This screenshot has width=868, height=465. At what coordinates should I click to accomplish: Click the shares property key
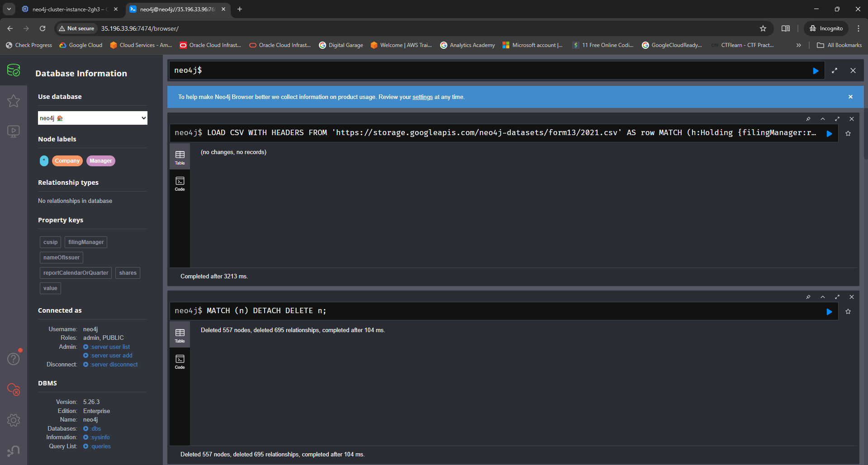pos(128,273)
